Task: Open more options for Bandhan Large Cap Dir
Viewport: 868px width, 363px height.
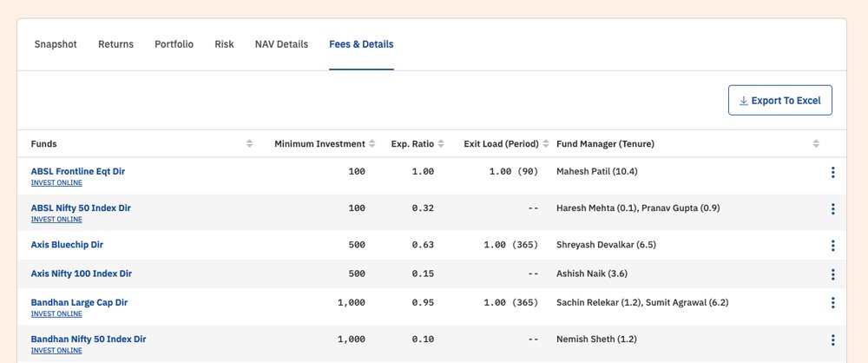Action: (x=832, y=303)
